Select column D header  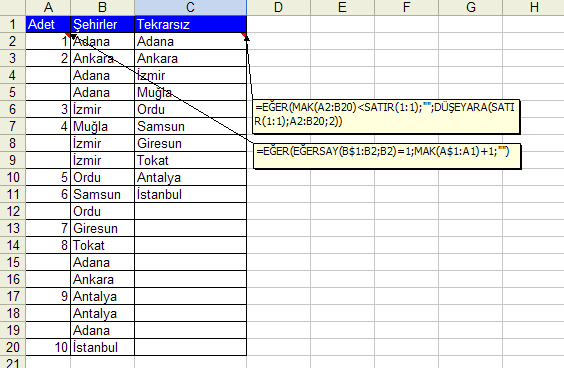278,7
